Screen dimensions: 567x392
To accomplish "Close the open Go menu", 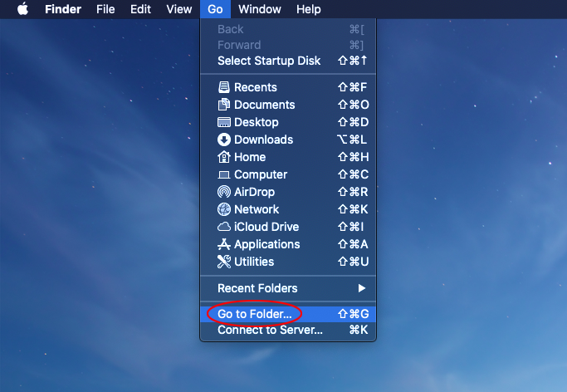I will (215, 9).
